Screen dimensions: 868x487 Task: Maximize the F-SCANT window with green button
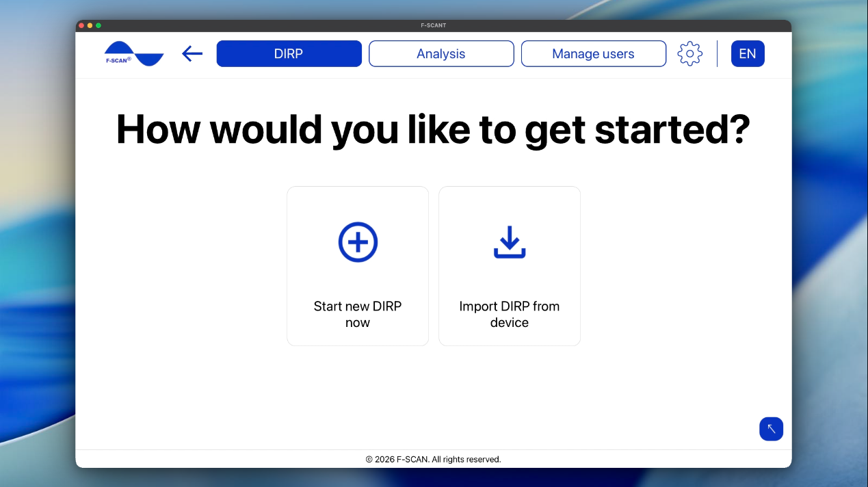(98, 25)
